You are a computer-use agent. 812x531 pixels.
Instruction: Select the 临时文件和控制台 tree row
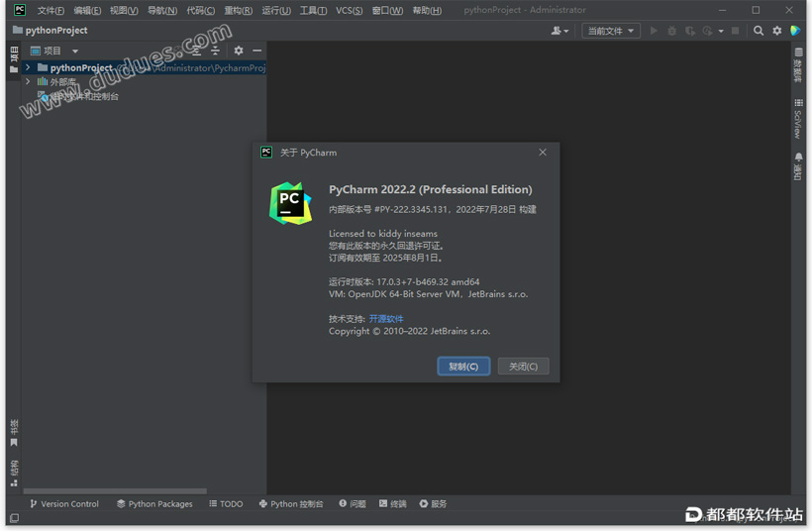tap(144, 96)
